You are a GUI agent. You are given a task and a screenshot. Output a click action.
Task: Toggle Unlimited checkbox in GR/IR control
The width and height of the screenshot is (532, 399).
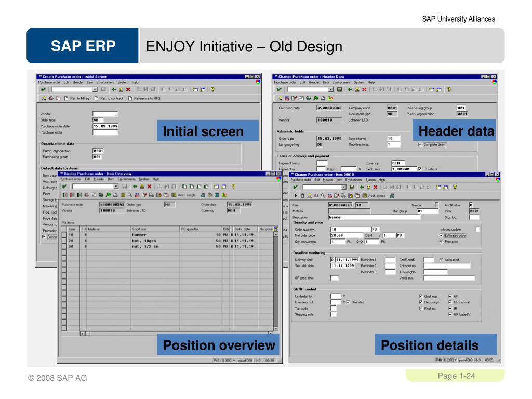(x=348, y=302)
